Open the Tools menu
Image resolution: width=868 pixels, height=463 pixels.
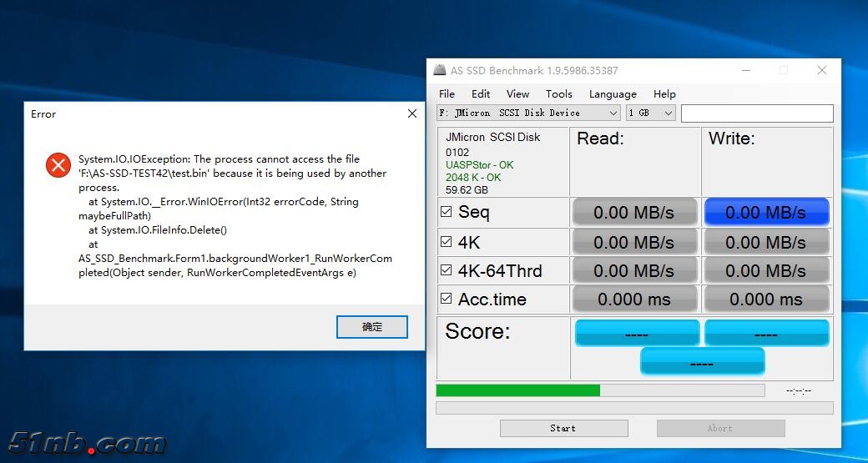(x=558, y=94)
